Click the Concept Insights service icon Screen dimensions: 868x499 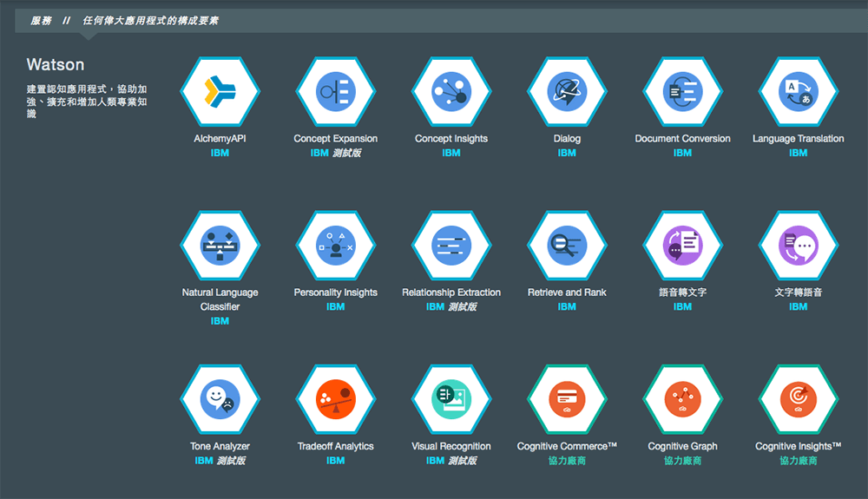451,91
